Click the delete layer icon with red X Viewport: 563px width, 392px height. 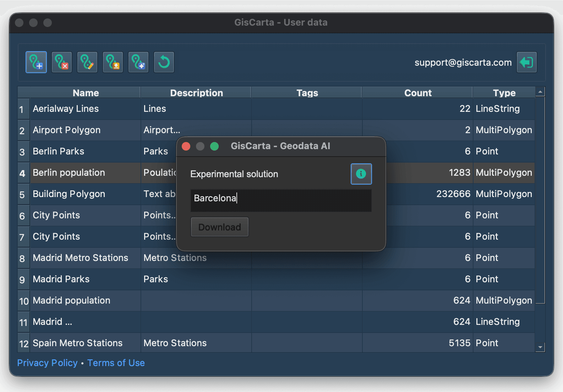click(x=62, y=62)
